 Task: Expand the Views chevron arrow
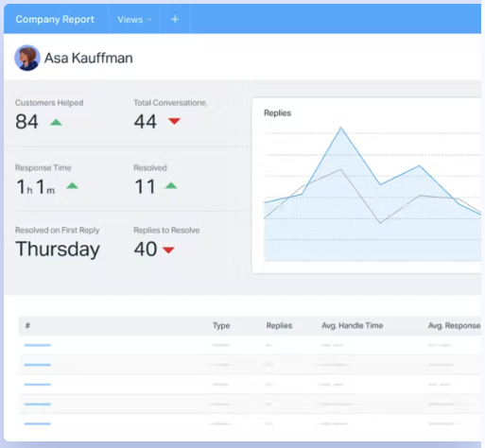[x=149, y=20]
